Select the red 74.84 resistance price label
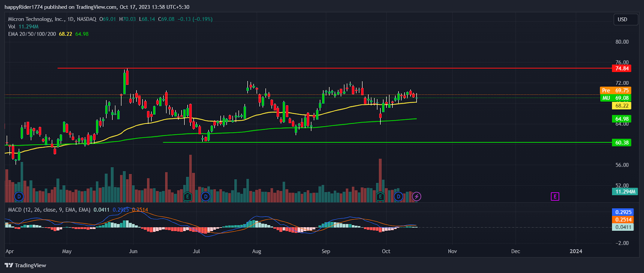Viewport: 644px width, 273px height. click(x=622, y=68)
